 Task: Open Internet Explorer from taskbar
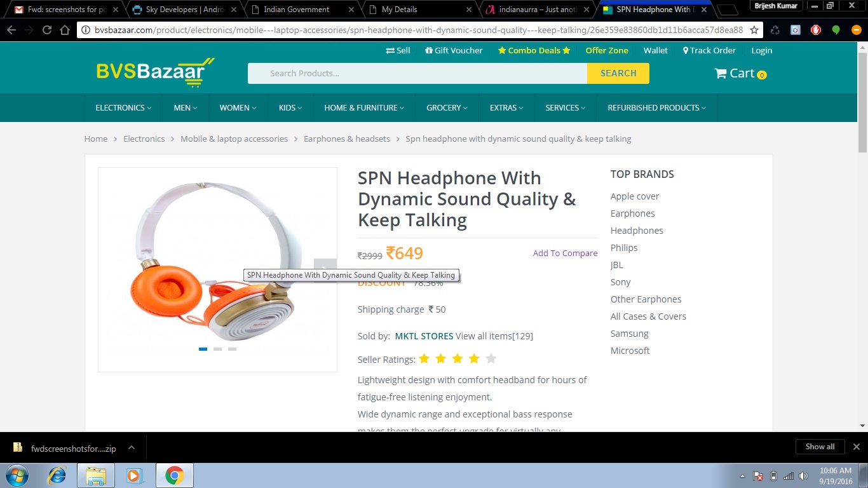click(x=57, y=475)
